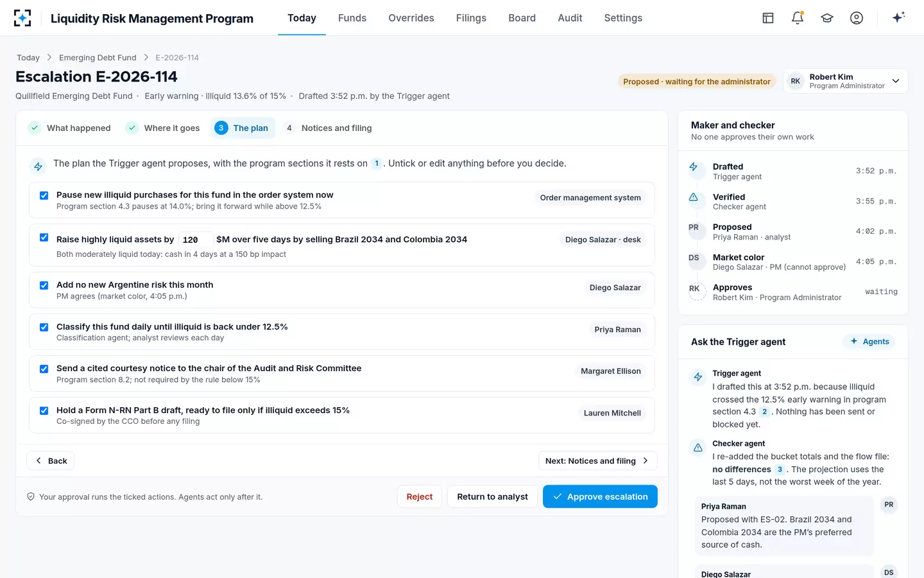Expand the Robert Kim role dropdown

[845, 81]
